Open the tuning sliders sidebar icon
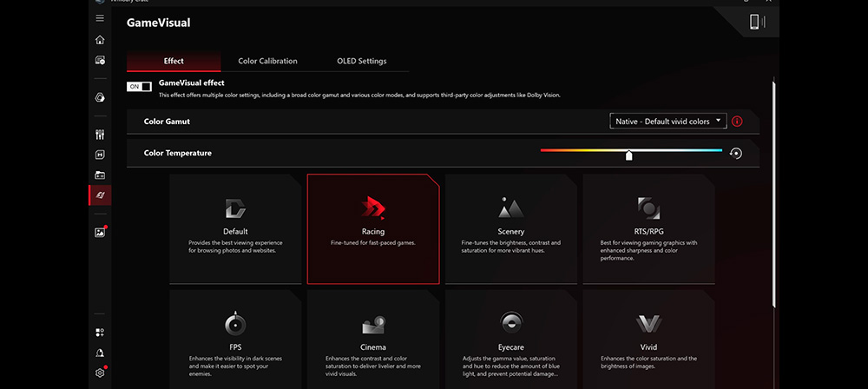The image size is (868, 389). click(x=100, y=135)
